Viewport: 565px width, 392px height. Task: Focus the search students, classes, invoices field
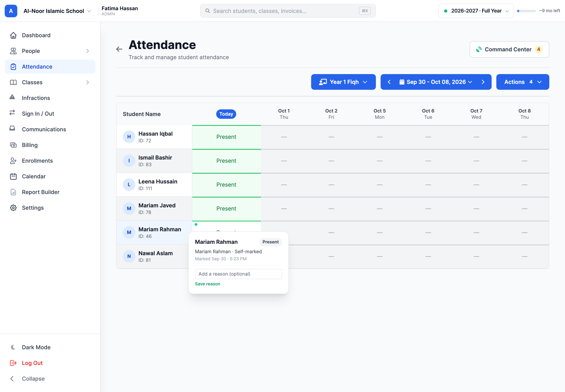point(288,11)
